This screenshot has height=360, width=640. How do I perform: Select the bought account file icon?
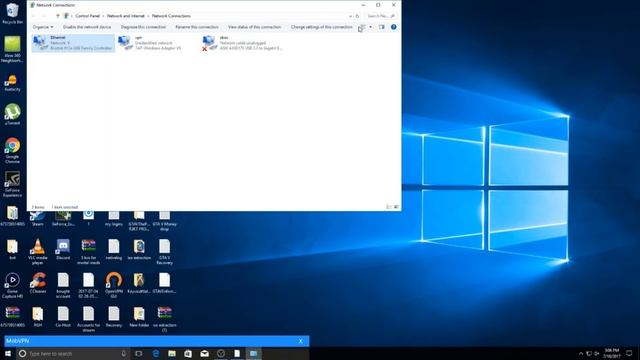pyautogui.click(x=63, y=285)
